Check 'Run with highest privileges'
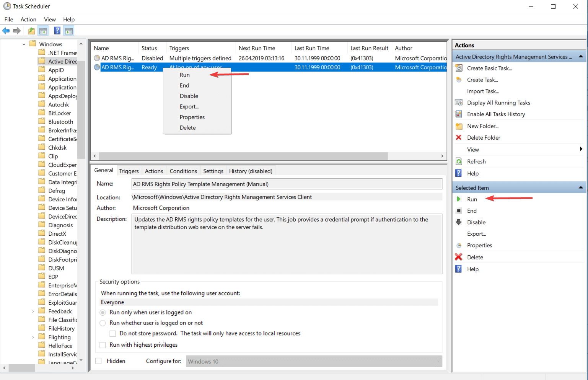The image size is (588, 380). click(x=103, y=345)
